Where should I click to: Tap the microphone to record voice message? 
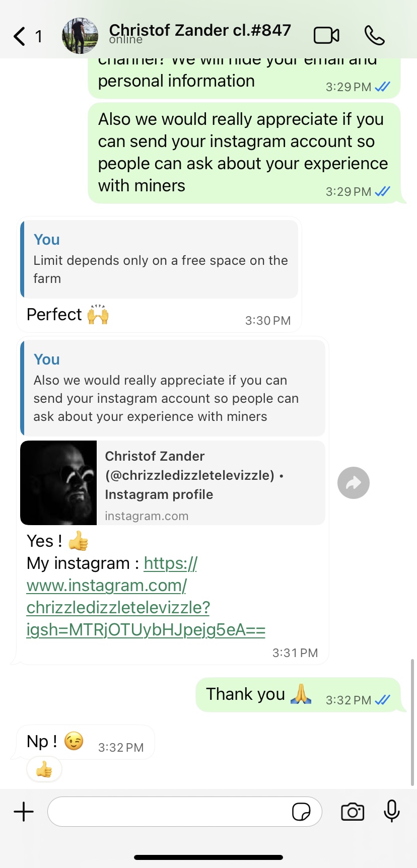(x=391, y=811)
